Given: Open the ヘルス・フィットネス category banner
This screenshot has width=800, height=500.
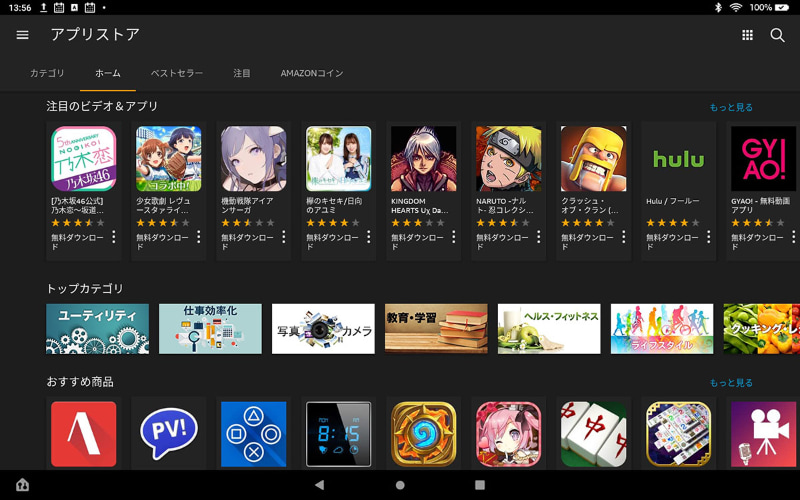Looking at the screenshot, I should pyautogui.click(x=549, y=329).
